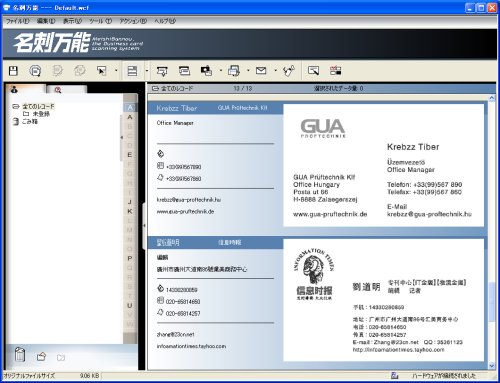
Task: Click the scroll down arrow of record list
Action: pyautogui.click(x=492, y=366)
